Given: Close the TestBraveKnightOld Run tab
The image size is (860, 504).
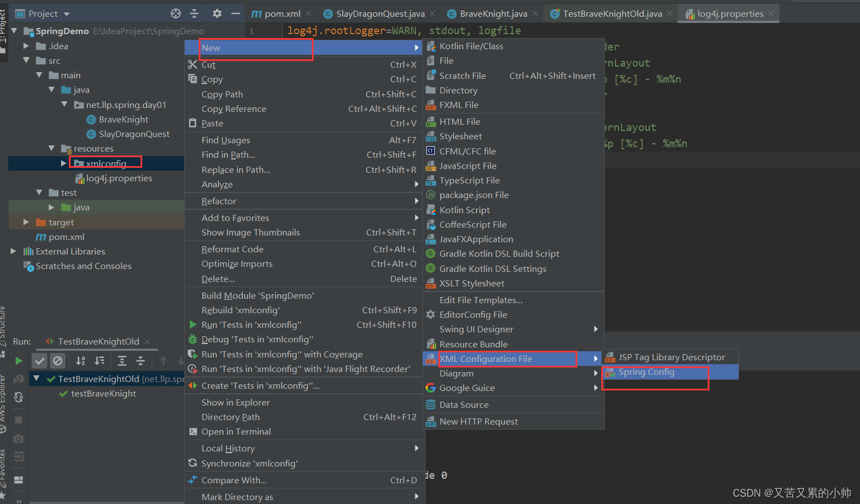Looking at the screenshot, I should (x=147, y=341).
